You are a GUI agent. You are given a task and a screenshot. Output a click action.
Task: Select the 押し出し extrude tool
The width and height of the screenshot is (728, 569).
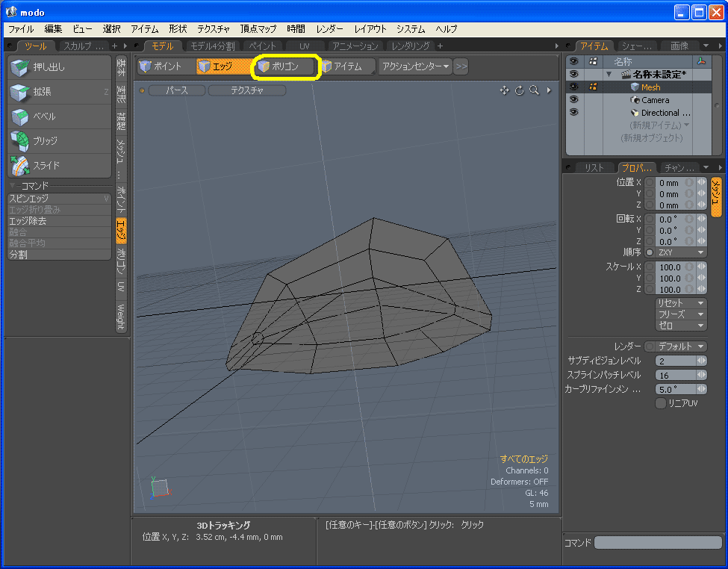tap(60, 67)
